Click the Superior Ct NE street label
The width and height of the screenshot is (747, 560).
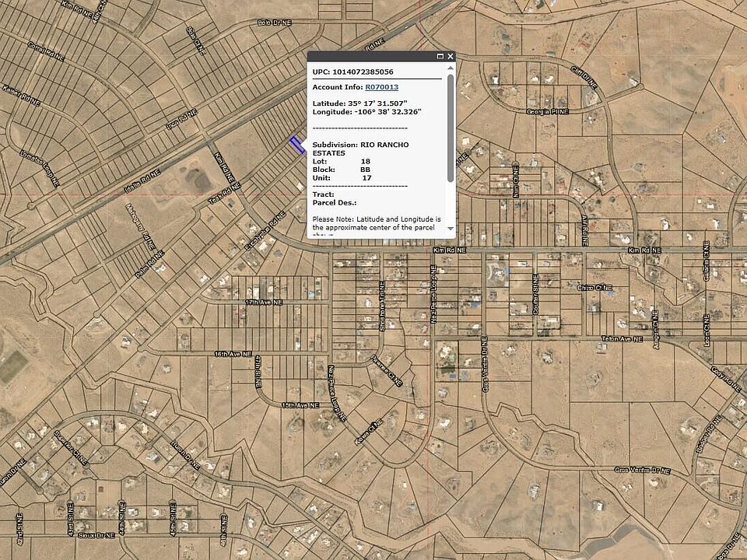[71, 448]
